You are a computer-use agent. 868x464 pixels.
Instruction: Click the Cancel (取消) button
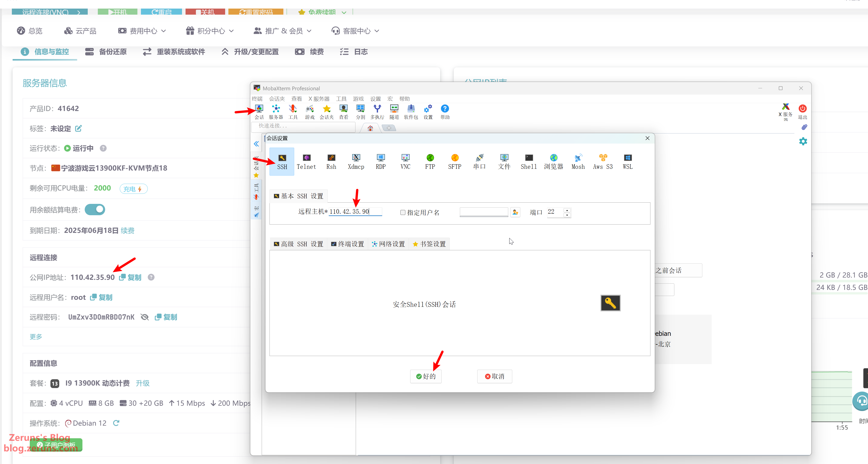(495, 376)
